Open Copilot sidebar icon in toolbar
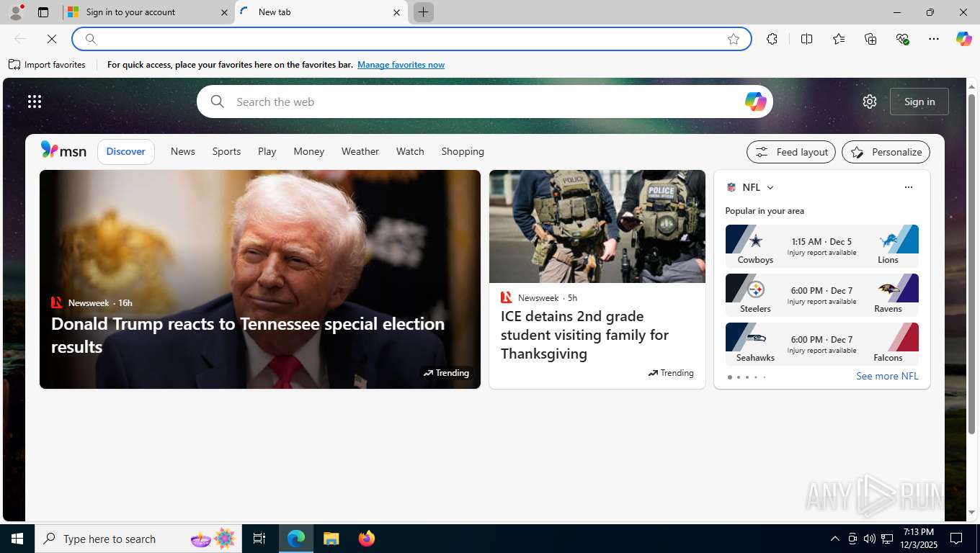 (x=963, y=39)
